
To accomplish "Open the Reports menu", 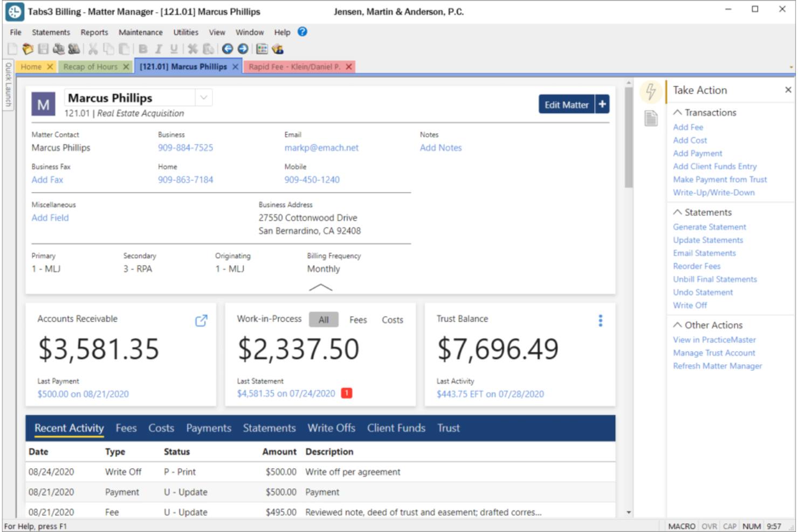I will [x=94, y=32].
